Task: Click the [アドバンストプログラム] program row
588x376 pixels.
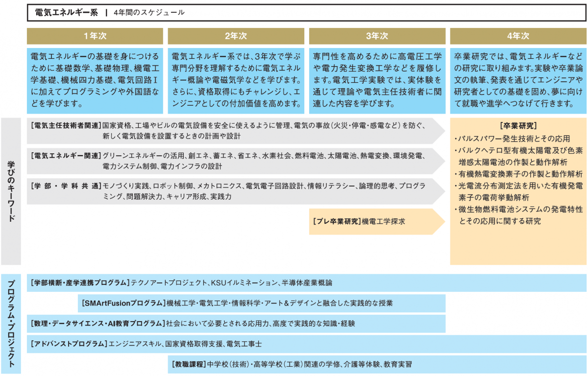Action: (307, 344)
